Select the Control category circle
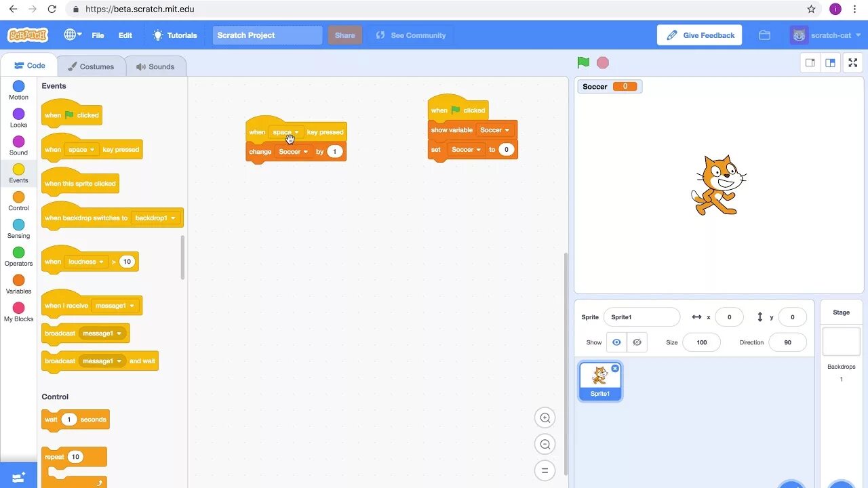The image size is (868, 488). (18, 197)
